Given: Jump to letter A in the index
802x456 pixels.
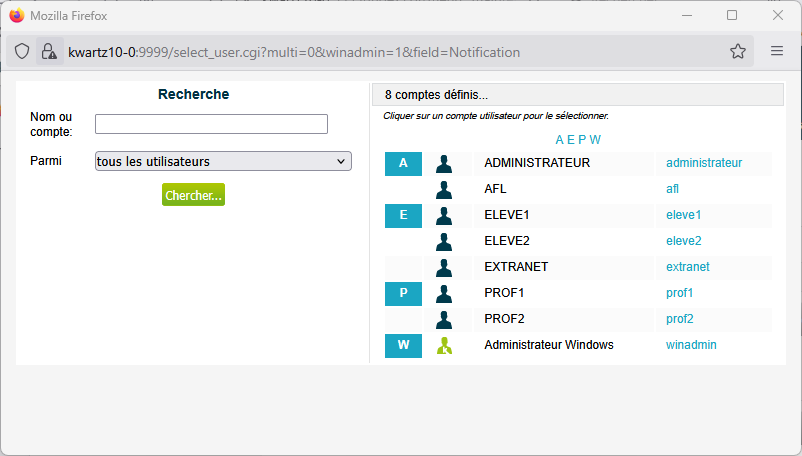Looking at the screenshot, I should click(560, 140).
